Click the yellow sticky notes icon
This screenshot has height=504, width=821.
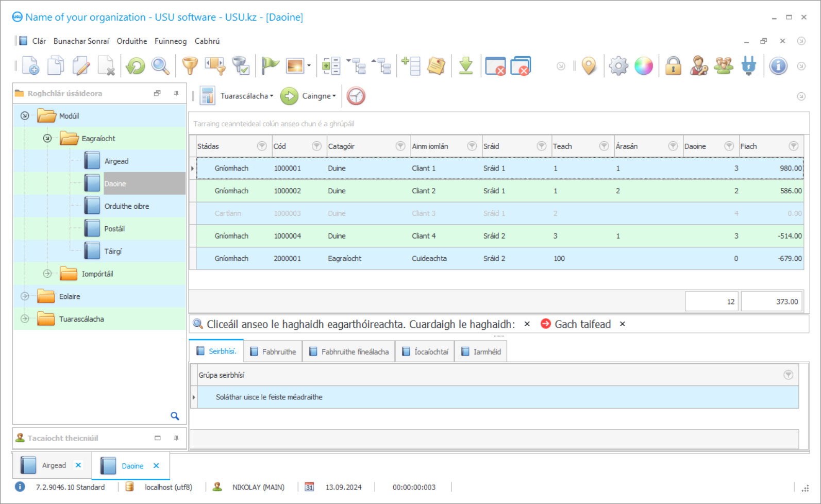pos(436,66)
